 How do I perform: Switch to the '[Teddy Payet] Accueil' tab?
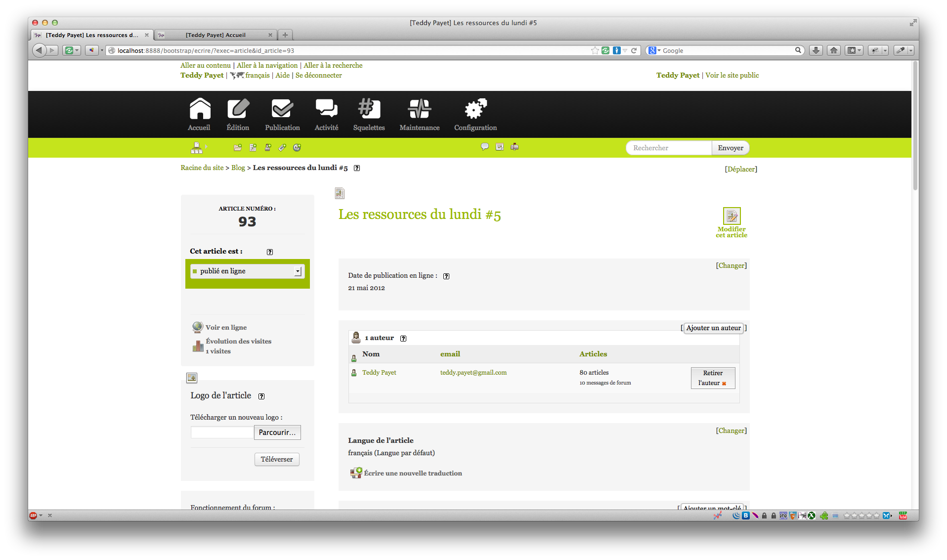215,35
